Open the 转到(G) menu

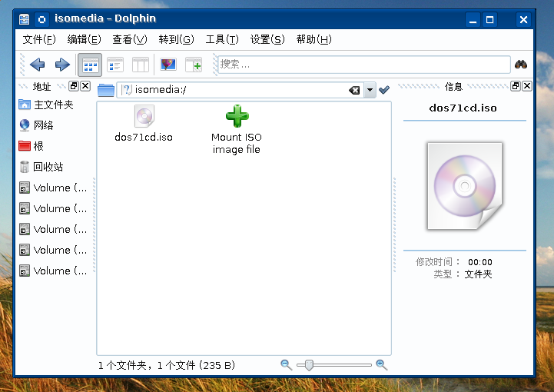coord(176,39)
